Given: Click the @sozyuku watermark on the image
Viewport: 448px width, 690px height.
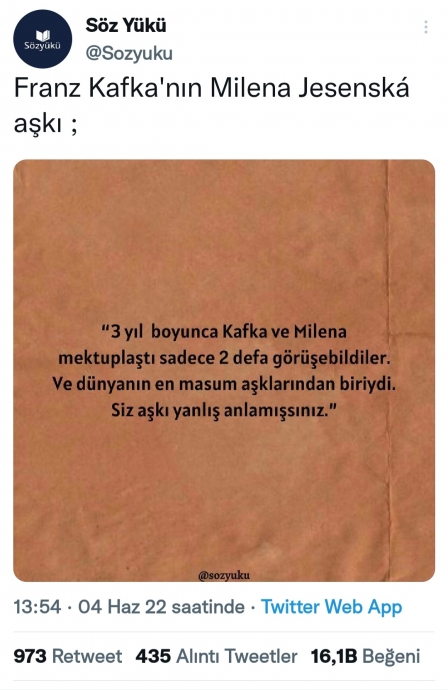Looking at the screenshot, I should (224, 575).
